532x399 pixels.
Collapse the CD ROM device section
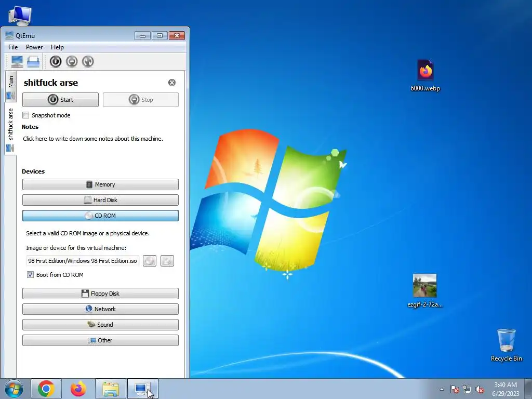pyautogui.click(x=100, y=216)
